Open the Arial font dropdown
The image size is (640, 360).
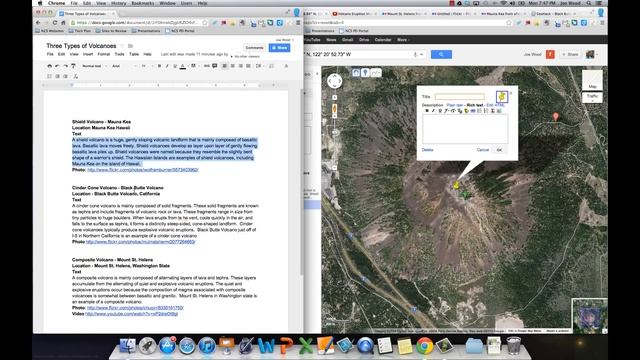(x=124, y=66)
